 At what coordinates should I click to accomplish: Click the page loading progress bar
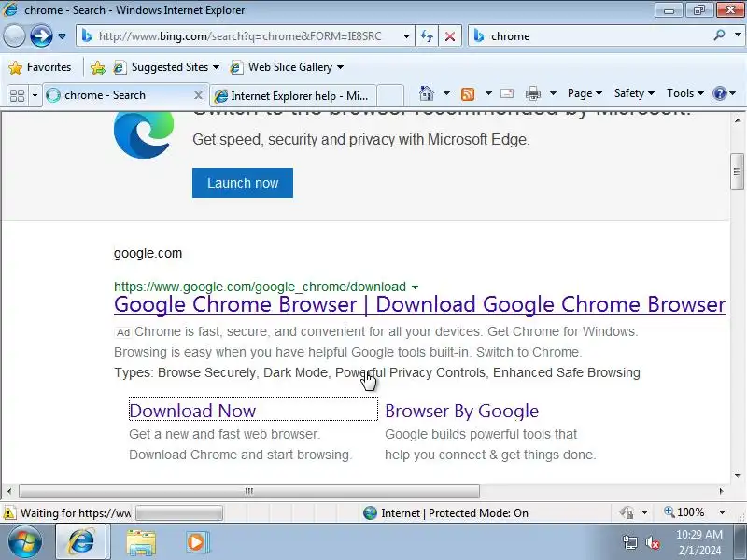pos(179,513)
